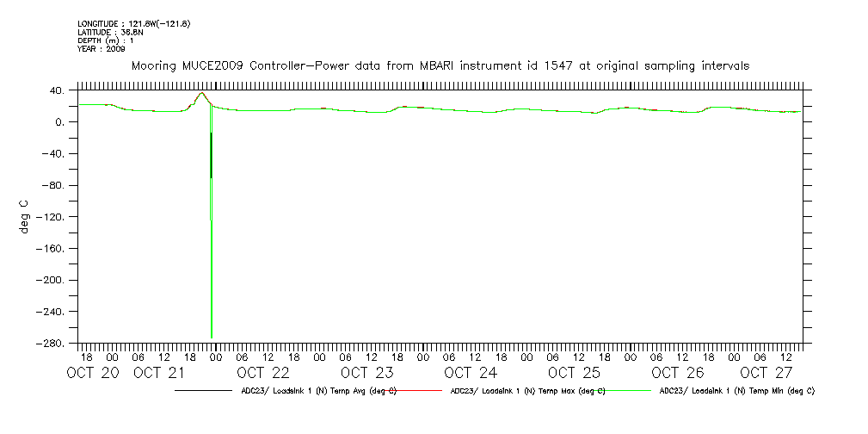Click the OCT 25 date label
868x434 pixels.
point(573,373)
